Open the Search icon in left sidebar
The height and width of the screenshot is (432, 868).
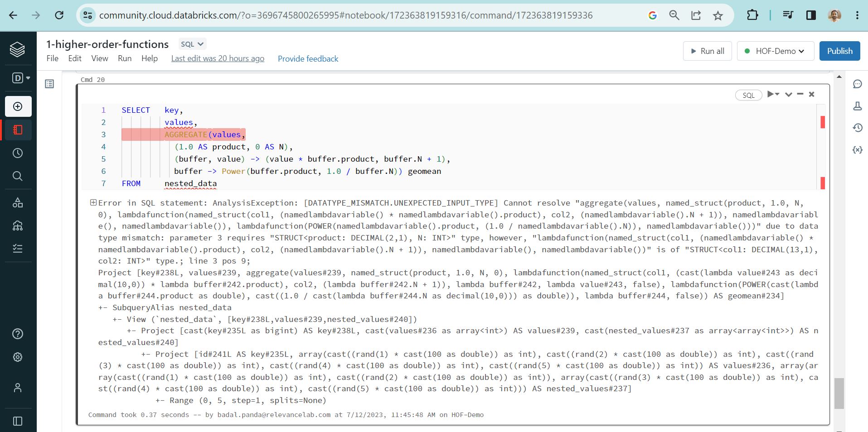tap(18, 176)
